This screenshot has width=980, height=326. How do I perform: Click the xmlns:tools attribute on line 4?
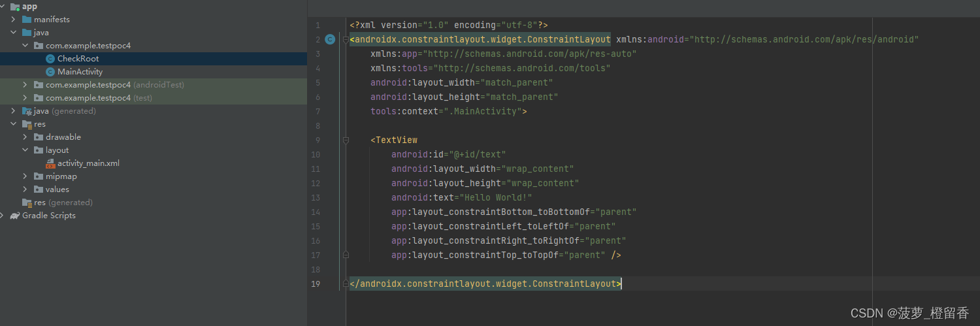(x=399, y=68)
